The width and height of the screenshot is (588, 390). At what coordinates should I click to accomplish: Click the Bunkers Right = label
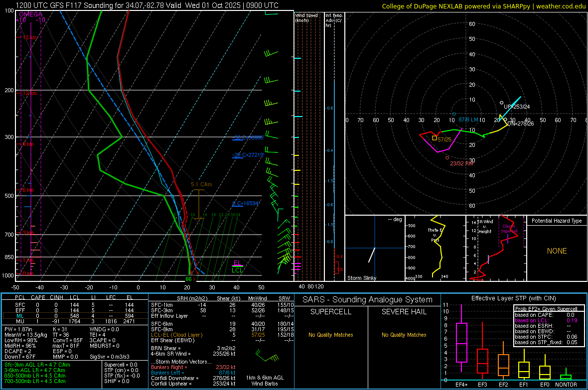tap(169, 367)
